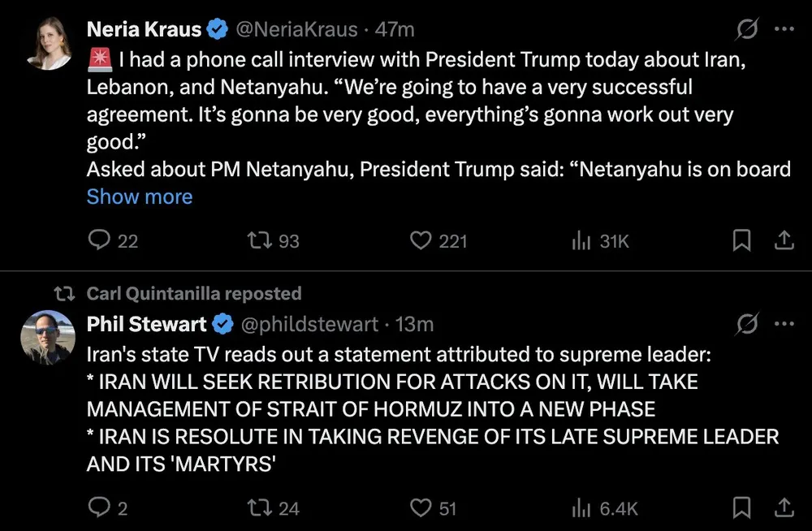Like Phil Stewart's post

pos(421,508)
